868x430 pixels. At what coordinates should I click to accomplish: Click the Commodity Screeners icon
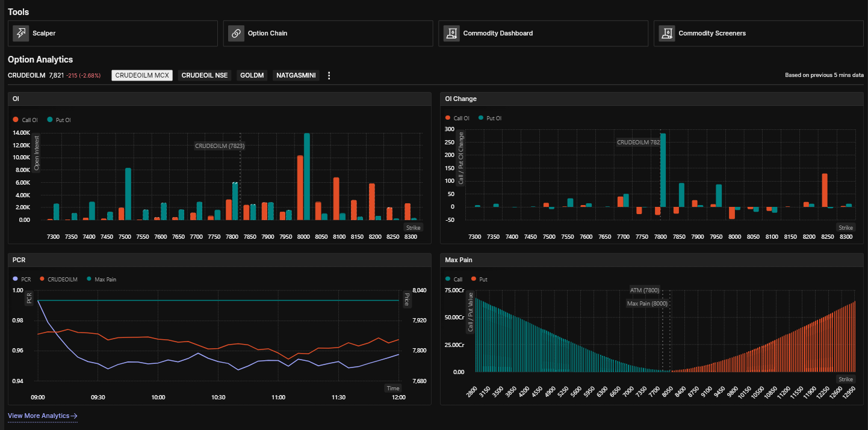[666, 33]
